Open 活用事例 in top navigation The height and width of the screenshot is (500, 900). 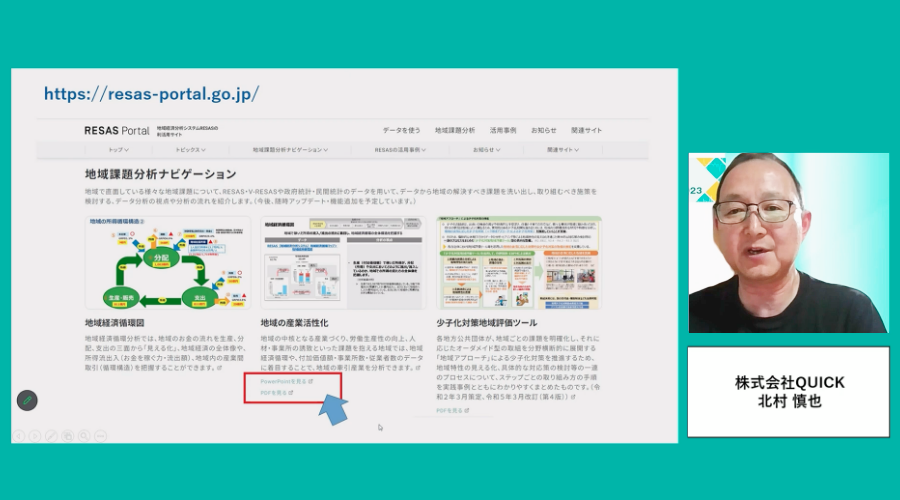(503, 130)
